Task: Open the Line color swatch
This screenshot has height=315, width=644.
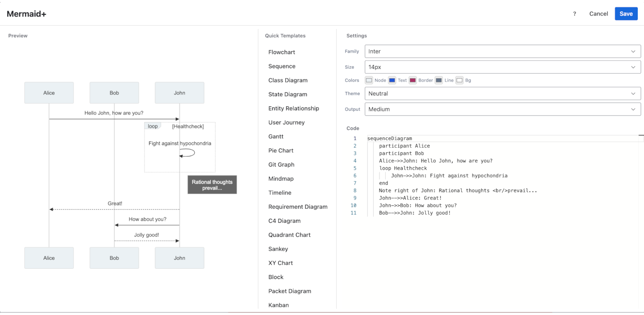Action: (439, 80)
